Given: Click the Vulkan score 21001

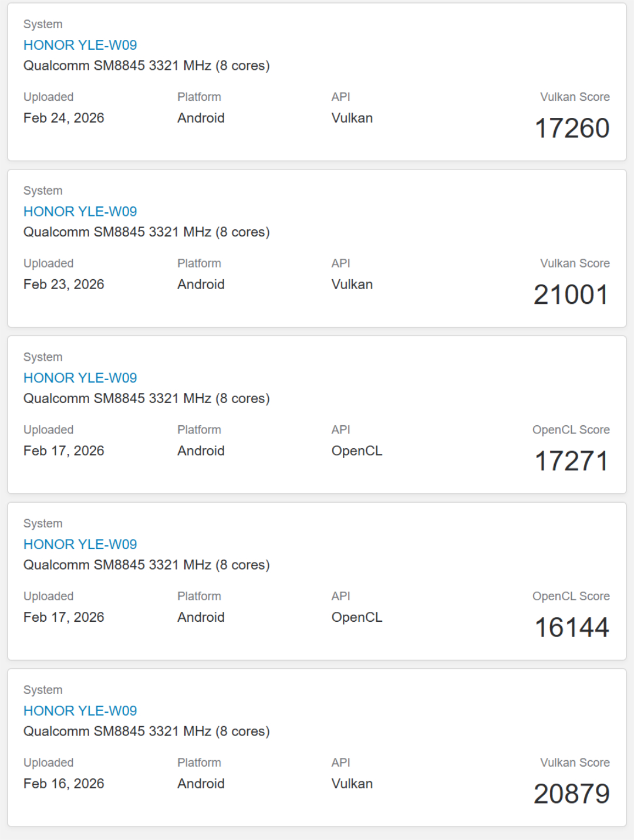Looking at the screenshot, I should [571, 295].
